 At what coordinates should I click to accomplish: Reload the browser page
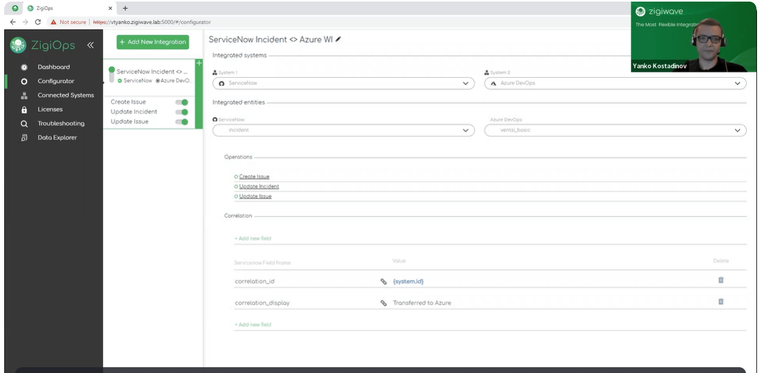coord(38,22)
